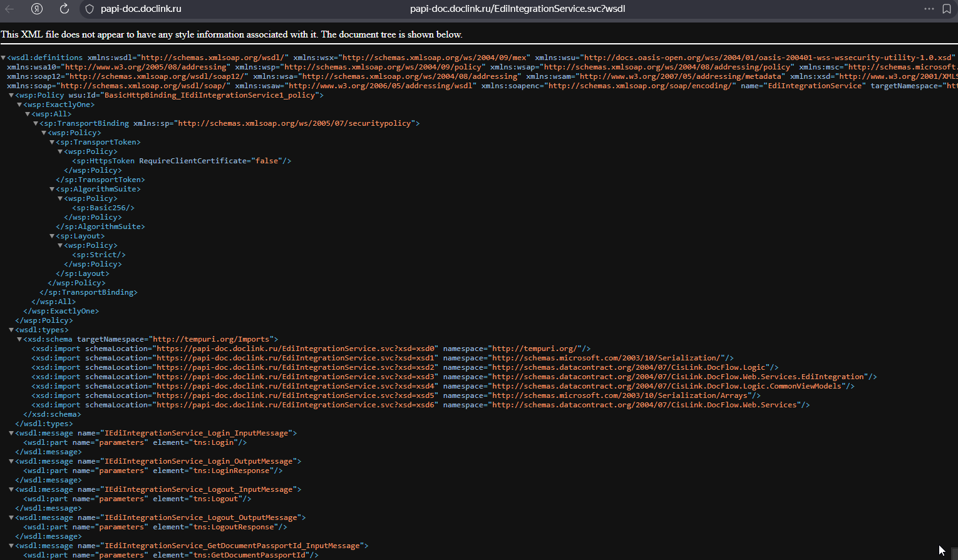Click the papi-doc.doclink.ru domain label
Image resolution: width=958 pixels, height=560 pixels.
[141, 9]
